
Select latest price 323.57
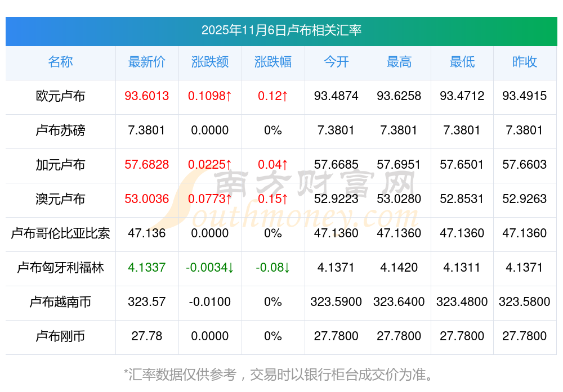[x=146, y=301]
